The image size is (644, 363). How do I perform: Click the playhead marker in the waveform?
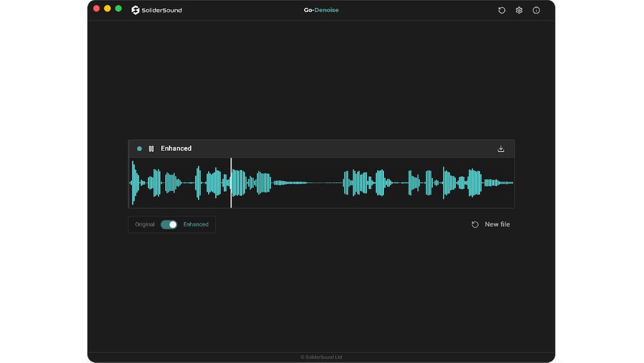pos(231,183)
